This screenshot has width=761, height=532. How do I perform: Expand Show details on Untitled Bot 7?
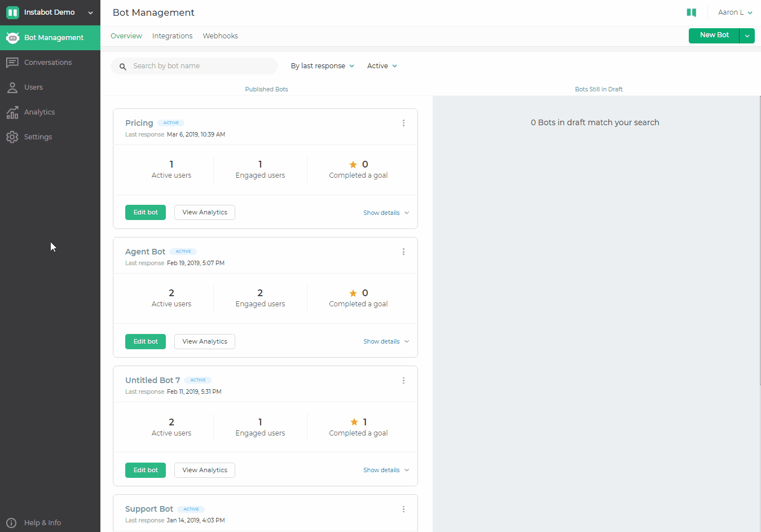[x=386, y=470]
